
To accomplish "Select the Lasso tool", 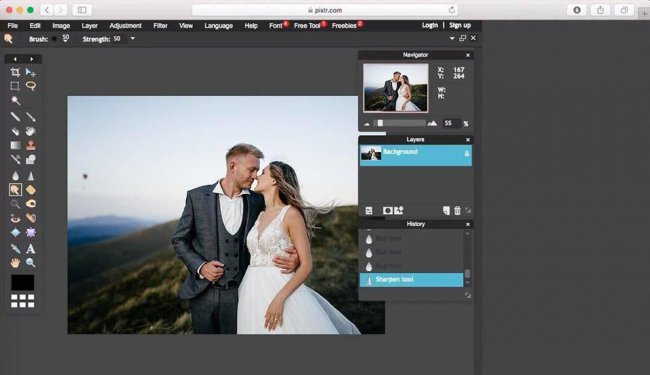I will 31,86.
